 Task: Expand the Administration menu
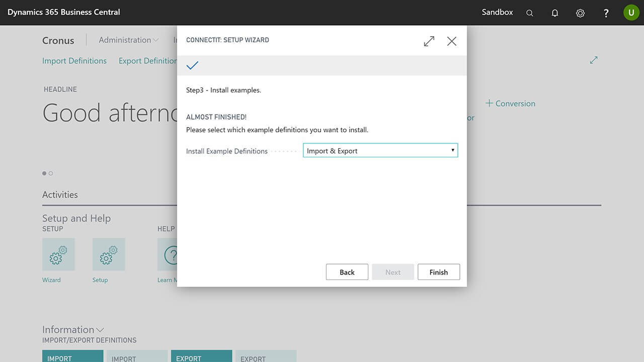point(128,40)
